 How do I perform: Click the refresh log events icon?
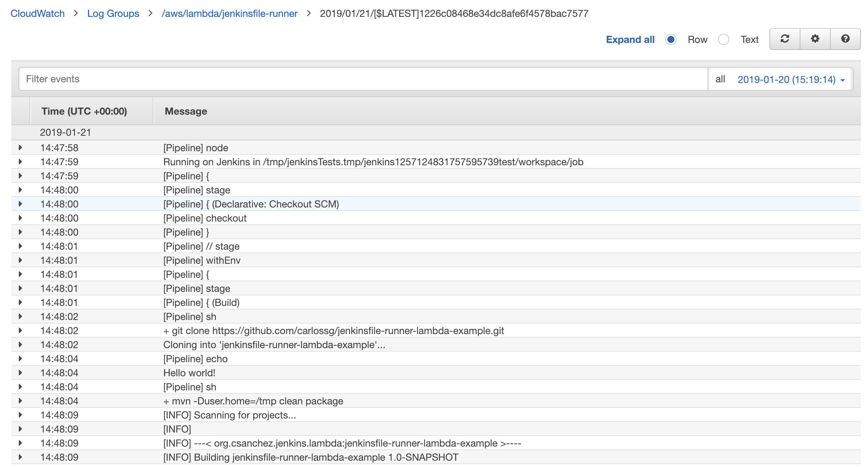point(785,39)
